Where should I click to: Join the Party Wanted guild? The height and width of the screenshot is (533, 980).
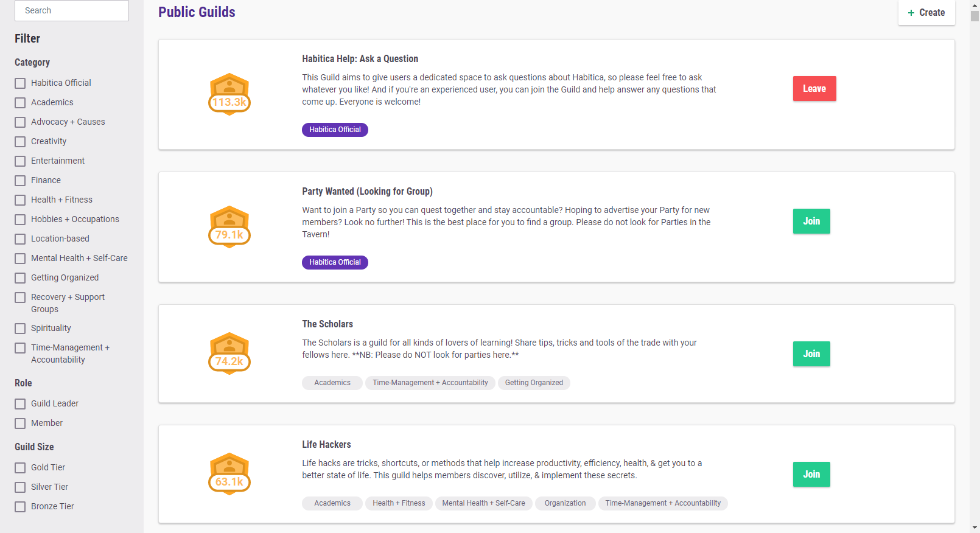(x=811, y=221)
